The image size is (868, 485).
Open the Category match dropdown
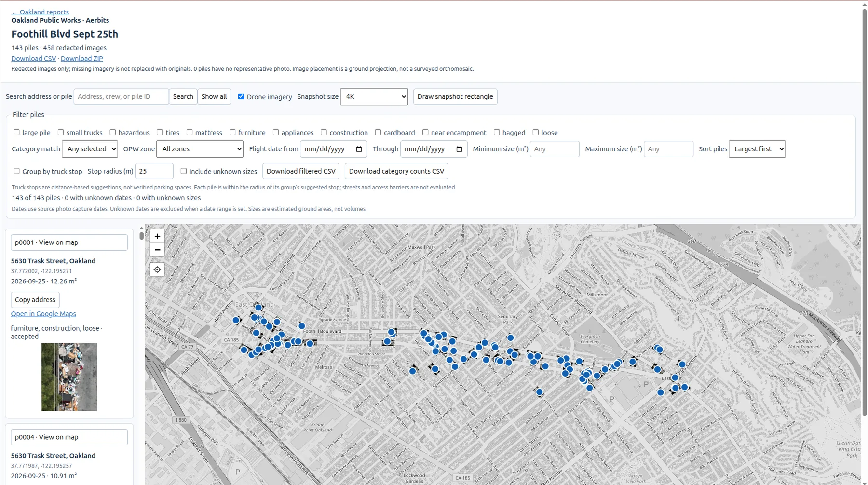[90, 149]
